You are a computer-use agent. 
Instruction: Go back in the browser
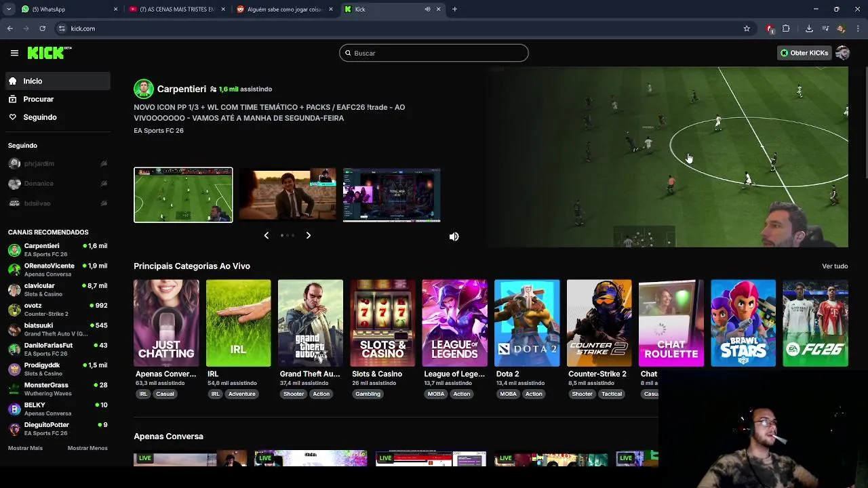[9, 28]
